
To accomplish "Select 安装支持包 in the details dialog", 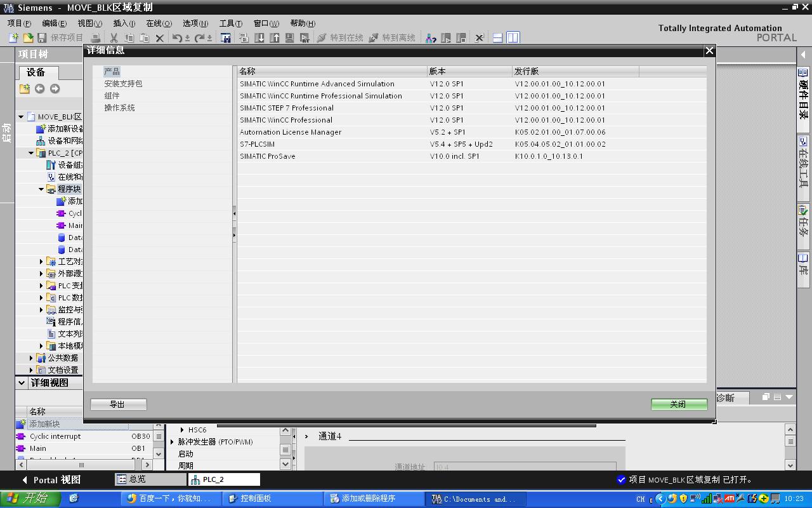I will pos(123,83).
